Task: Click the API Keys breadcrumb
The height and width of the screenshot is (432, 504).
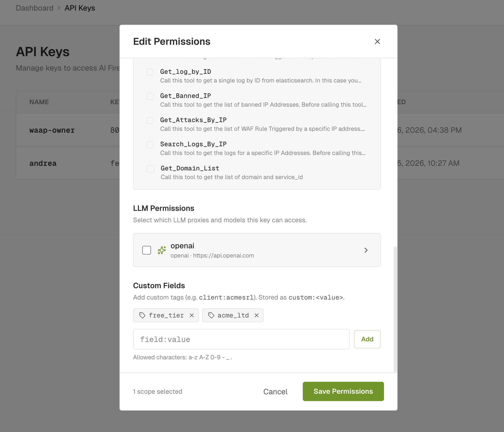Action: [80, 8]
